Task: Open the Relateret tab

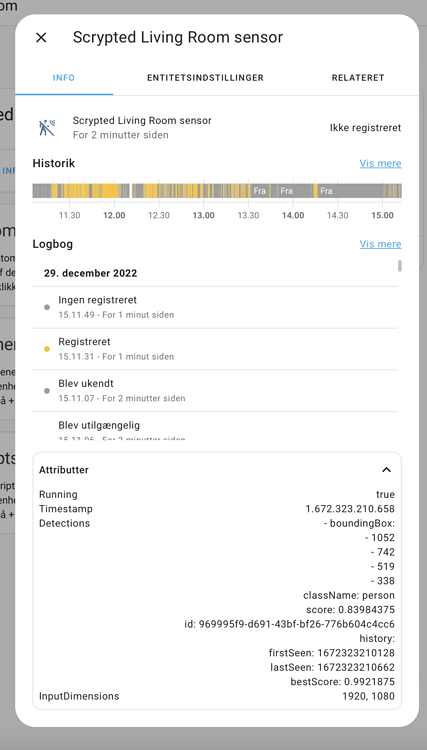Action: [x=358, y=77]
